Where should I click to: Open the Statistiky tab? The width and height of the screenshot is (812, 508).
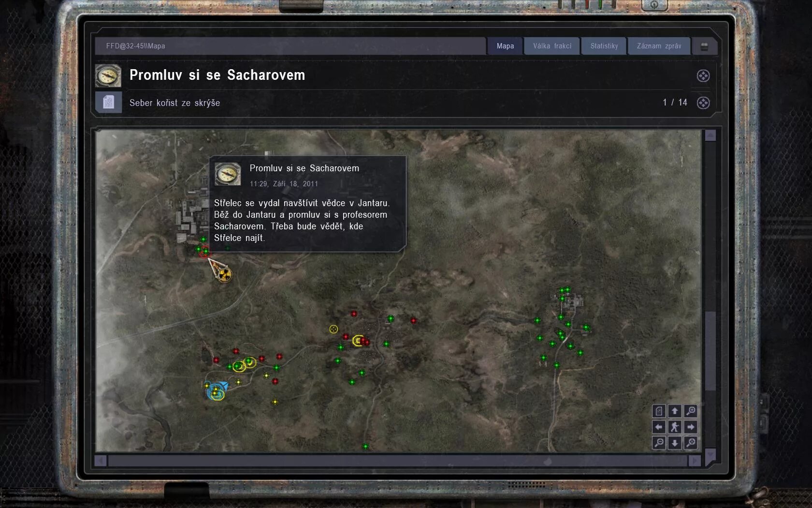604,46
